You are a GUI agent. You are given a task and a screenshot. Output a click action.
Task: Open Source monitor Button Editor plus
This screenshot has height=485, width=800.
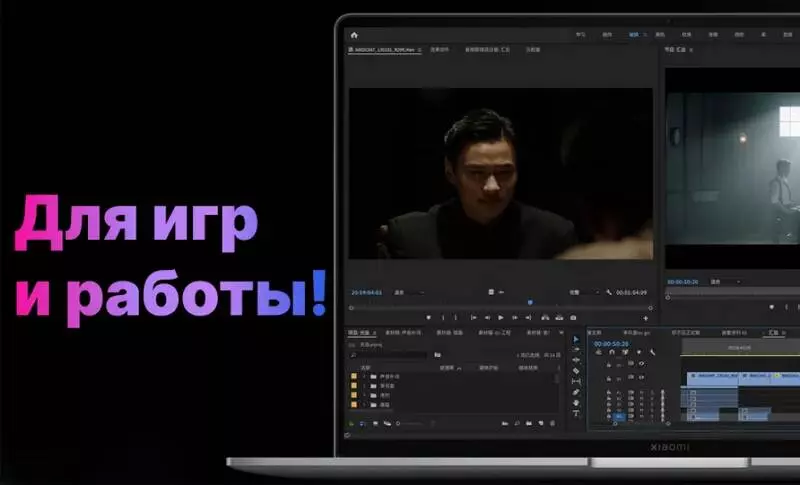pyautogui.click(x=645, y=318)
